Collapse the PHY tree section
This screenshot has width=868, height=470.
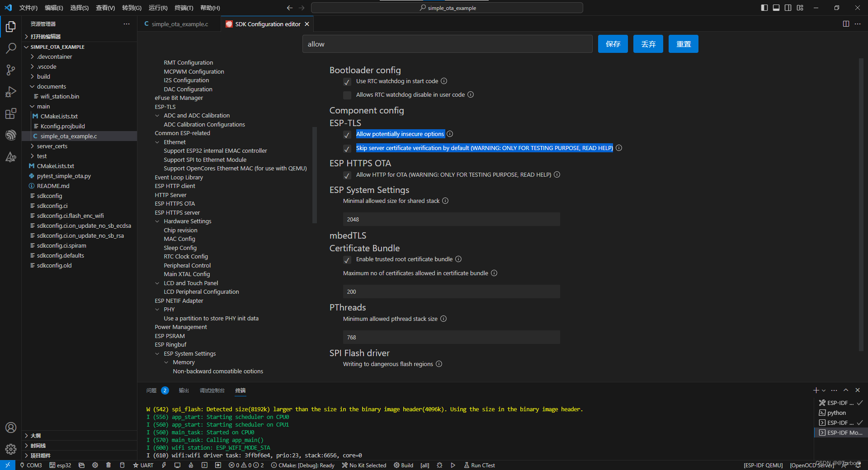(x=157, y=310)
